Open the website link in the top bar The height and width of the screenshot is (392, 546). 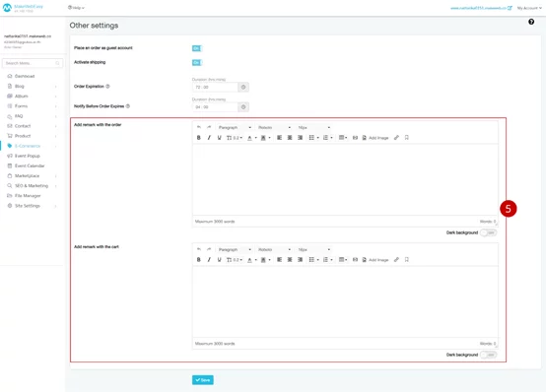click(481, 8)
